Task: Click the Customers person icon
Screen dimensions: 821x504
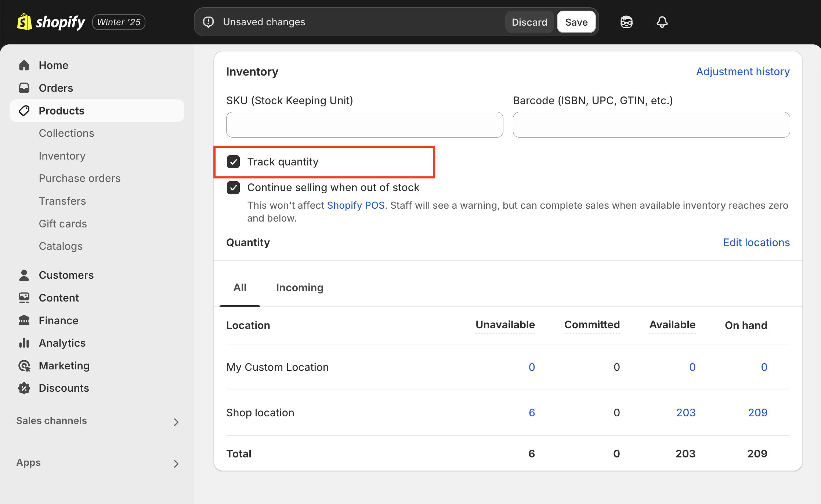Action: (x=24, y=275)
